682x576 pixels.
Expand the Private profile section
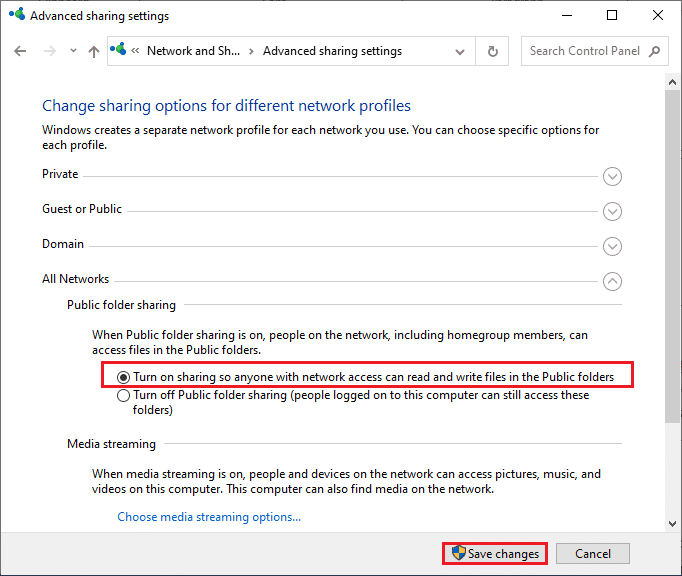[x=613, y=177]
